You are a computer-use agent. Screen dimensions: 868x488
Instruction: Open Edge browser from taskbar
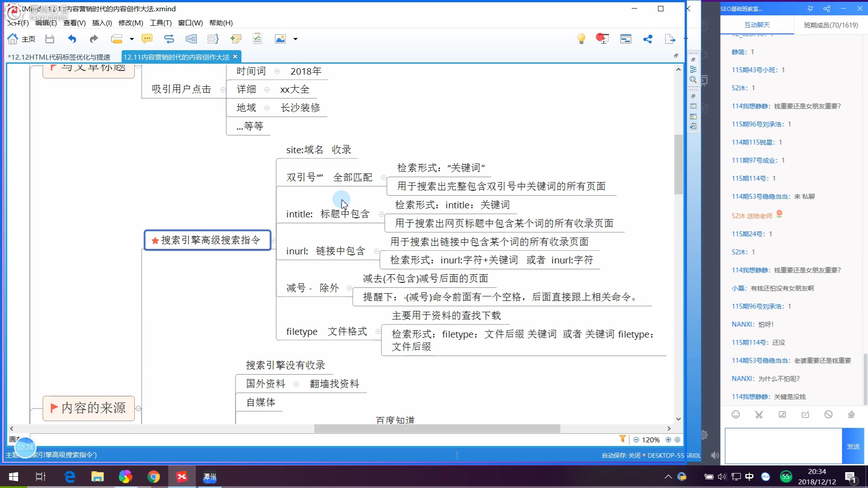pyautogui.click(x=70, y=477)
